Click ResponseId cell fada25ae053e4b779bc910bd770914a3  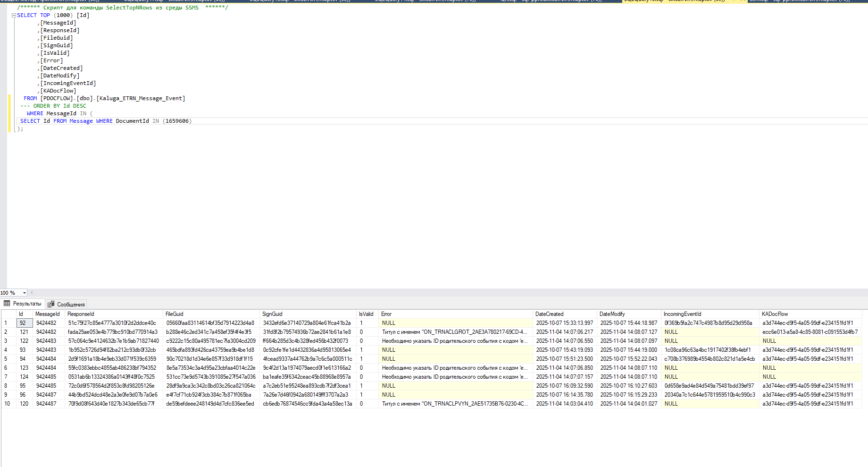pos(114,332)
